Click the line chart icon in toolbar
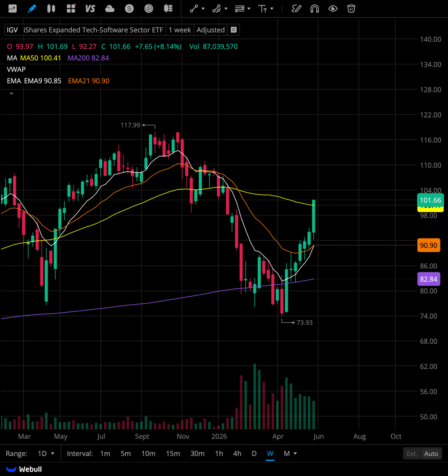Screen dimensions: 448x476 click(x=13, y=8)
